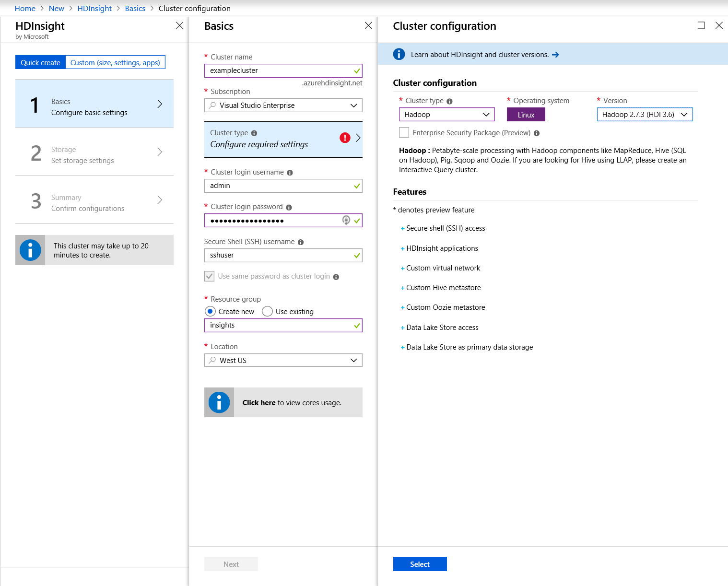Select the Create new resource group option
Image resolution: width=728 pixels, height=586 pixels.
(x=210, y=312)
